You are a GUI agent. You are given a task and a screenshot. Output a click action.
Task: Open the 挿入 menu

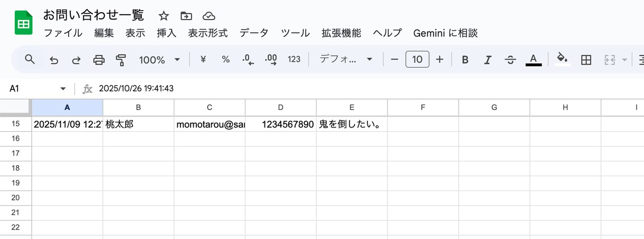pyautogui.click(x=166, y=33)
